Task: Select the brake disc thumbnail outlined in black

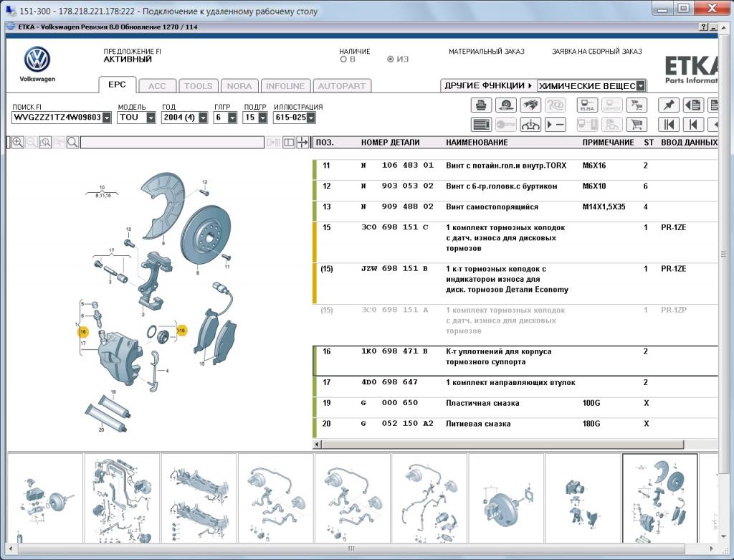Action: tap(659, 498)
